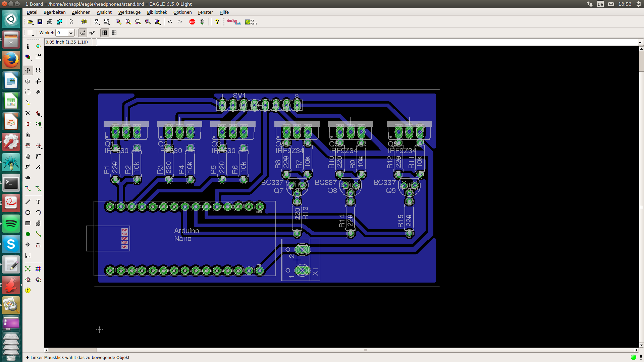
Task: Enable mirror-off layout toggle button
Action: coord(105,33)
